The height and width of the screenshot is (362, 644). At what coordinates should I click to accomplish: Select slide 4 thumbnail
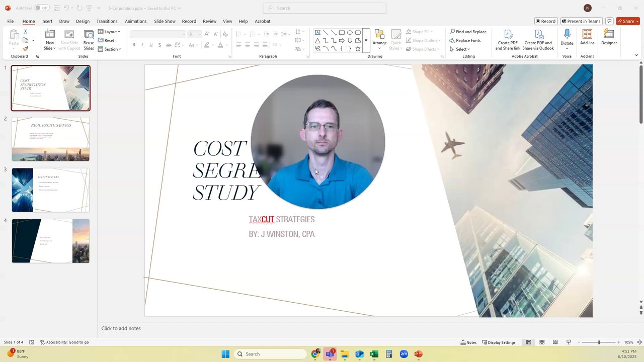[x=51, y=241]
